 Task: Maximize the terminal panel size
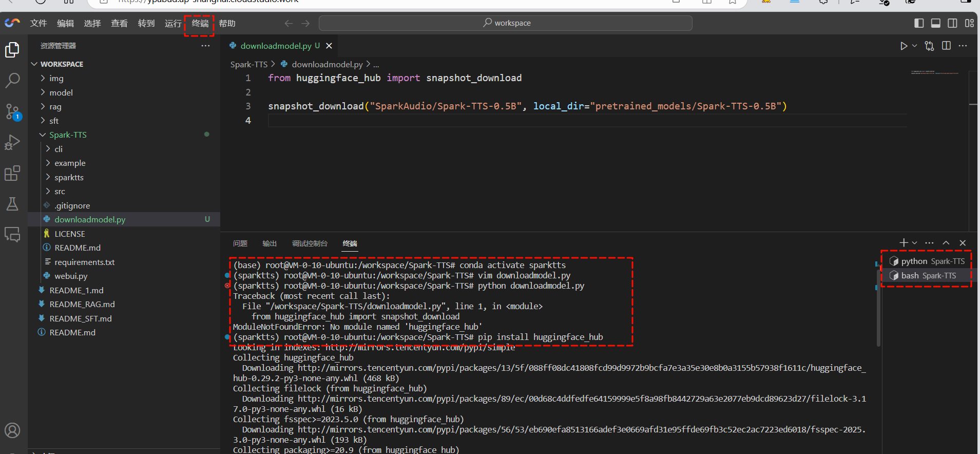point(946,242)
